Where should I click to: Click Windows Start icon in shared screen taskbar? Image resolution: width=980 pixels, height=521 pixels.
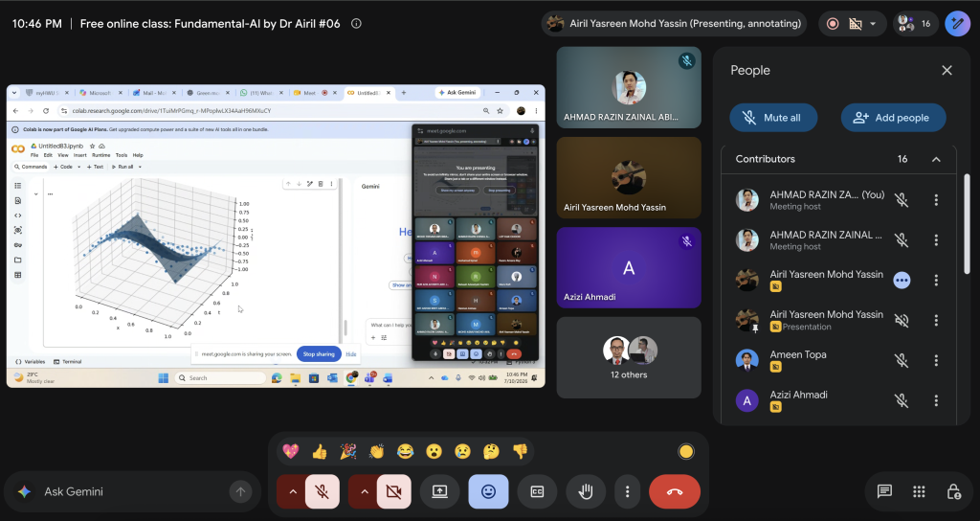coord(164,377)
